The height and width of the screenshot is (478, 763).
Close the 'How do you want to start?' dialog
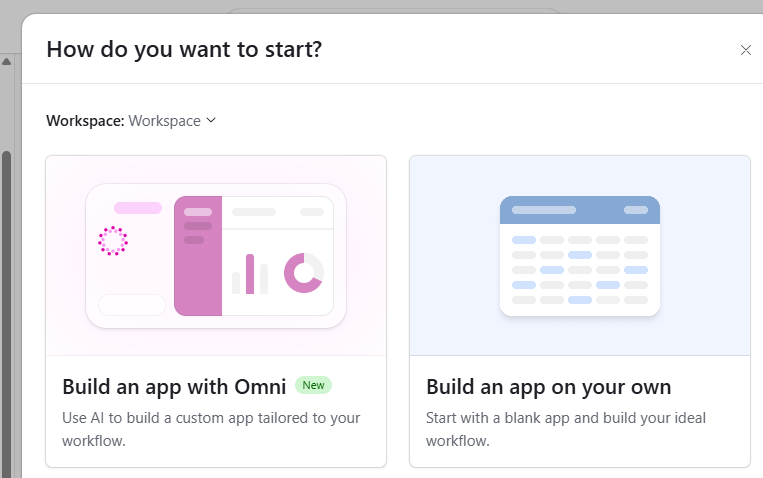pyautogui.click(x=745, y=50)
